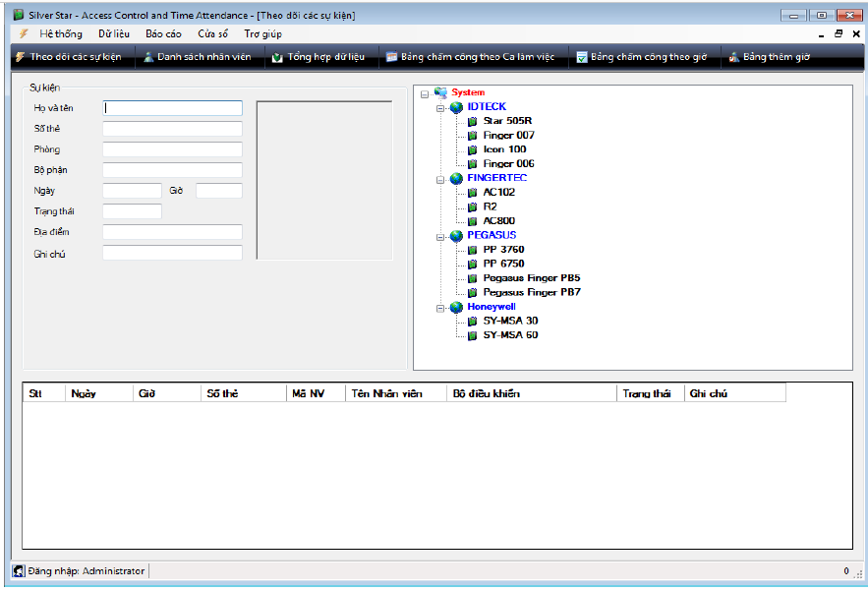
Task: Select the SY-MSA 60 device
Action: click(x=510, y=335)
